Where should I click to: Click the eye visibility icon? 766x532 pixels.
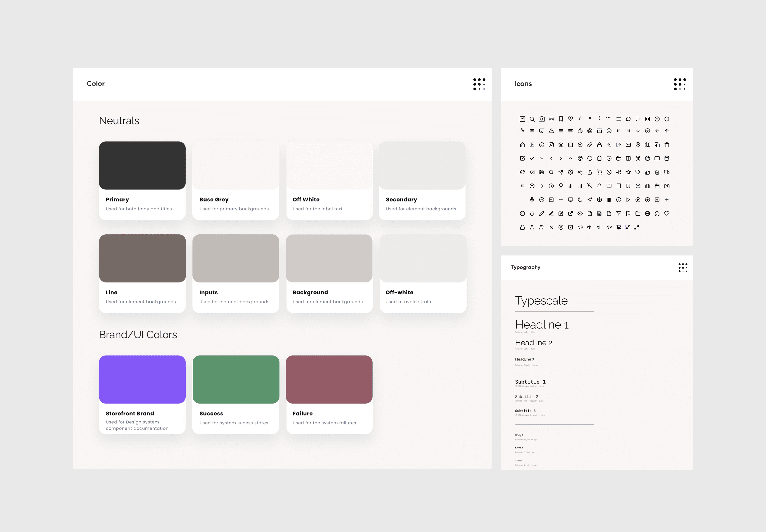click(580, 214)
